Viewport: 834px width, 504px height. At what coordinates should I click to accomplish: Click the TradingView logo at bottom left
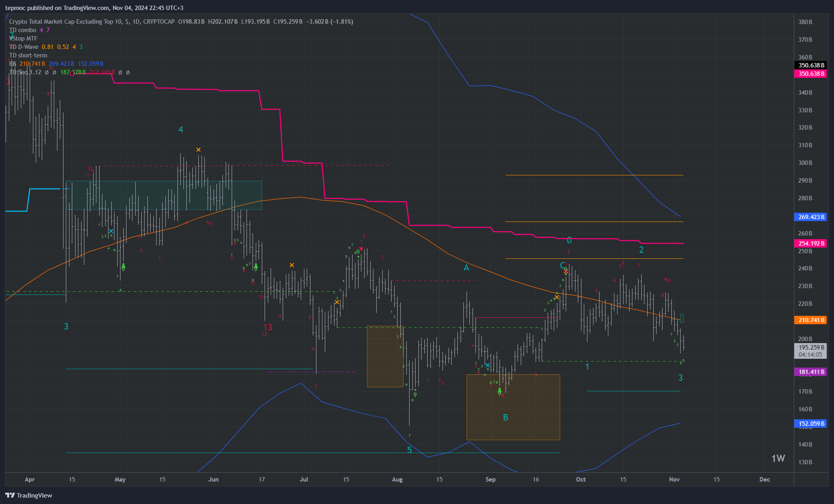point(29,495)
